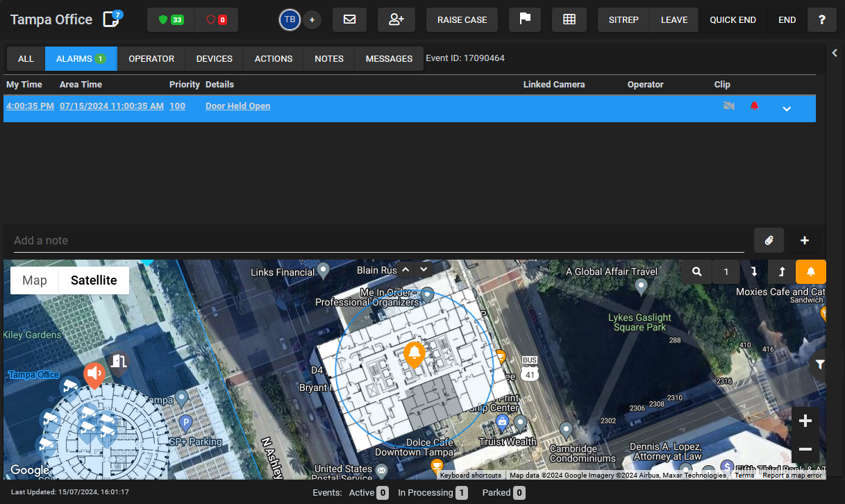Click the map search magnifier button
Viewport: 845px width, 504px height.
click(696, 271)
